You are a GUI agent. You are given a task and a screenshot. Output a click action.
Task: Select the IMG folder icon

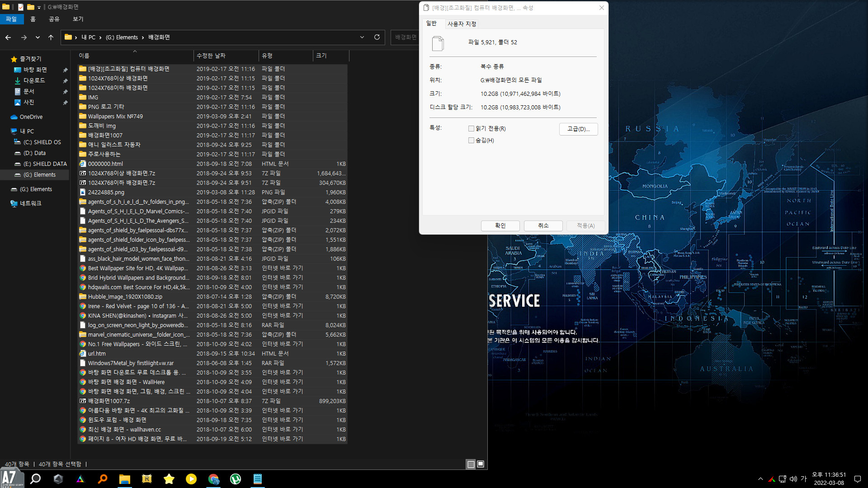click(x=83, y=97)
